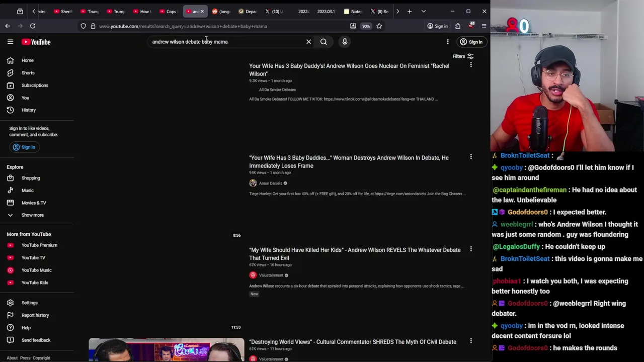List all tabs with dropdown chevron

point(424,11)
